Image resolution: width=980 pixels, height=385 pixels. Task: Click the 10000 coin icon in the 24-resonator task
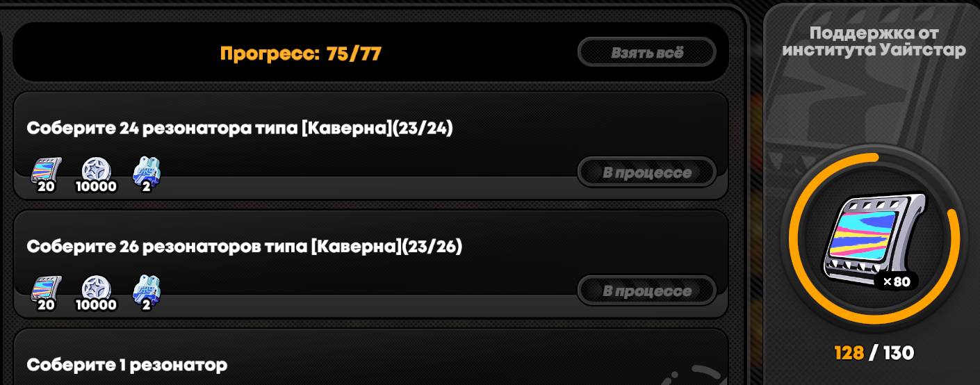95,172
